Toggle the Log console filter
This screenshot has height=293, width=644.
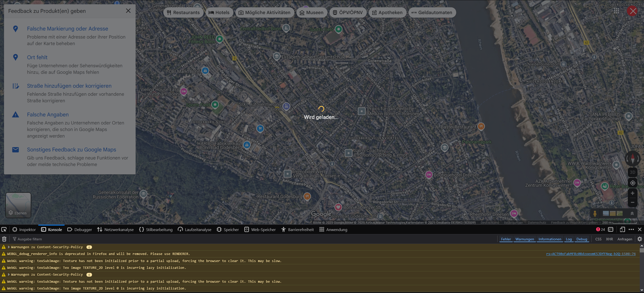569,239
